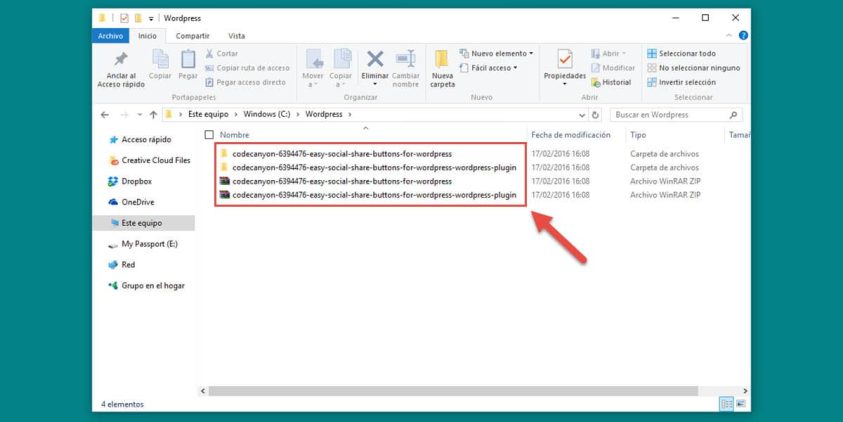Image resolution: width=843 pixels, height=422 pixels.
Task: Open Nuevo elemento dropdown
Action: [x=496, y=54]
